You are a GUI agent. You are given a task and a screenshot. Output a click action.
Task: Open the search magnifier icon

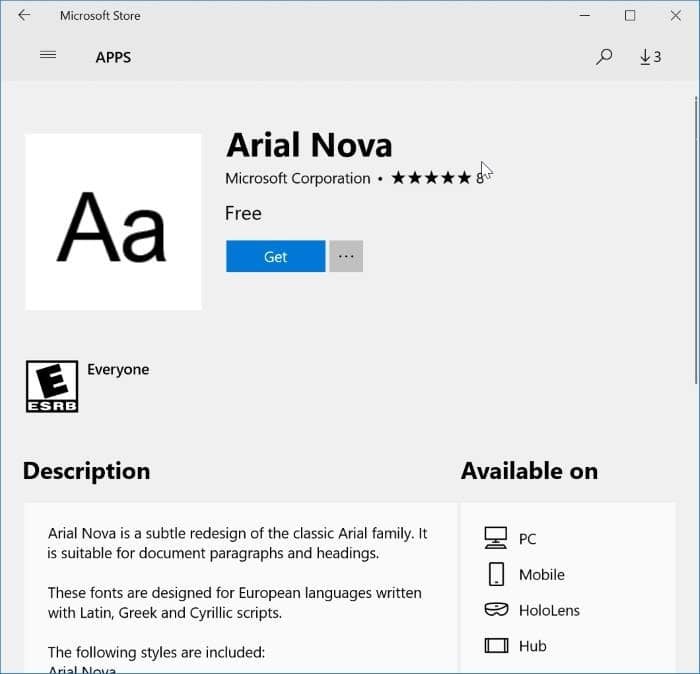(x=604, y=57)
